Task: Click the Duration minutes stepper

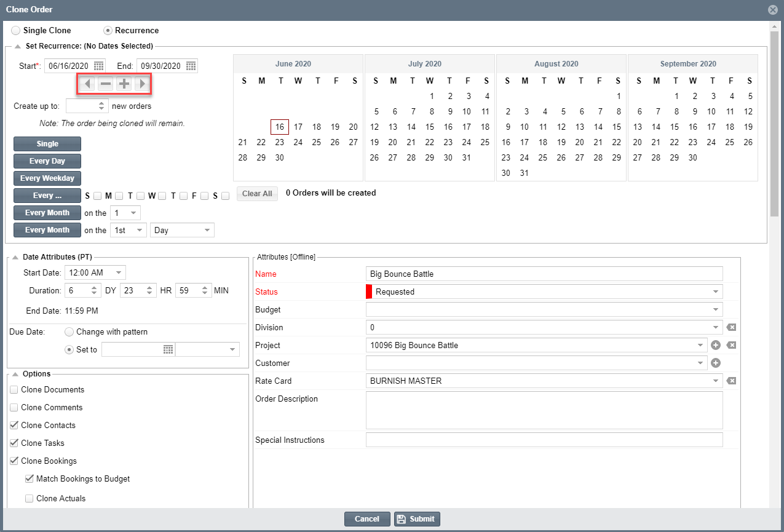Action: [205, 290]
